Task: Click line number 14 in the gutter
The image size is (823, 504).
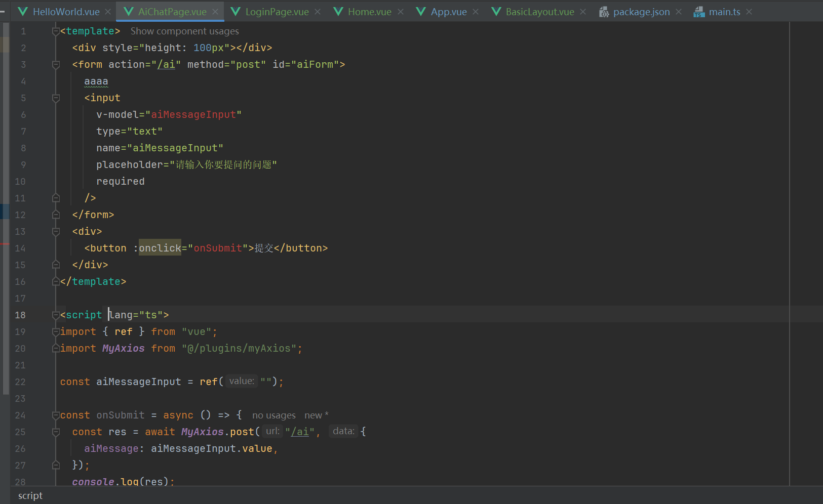Action: coord(20,248)
